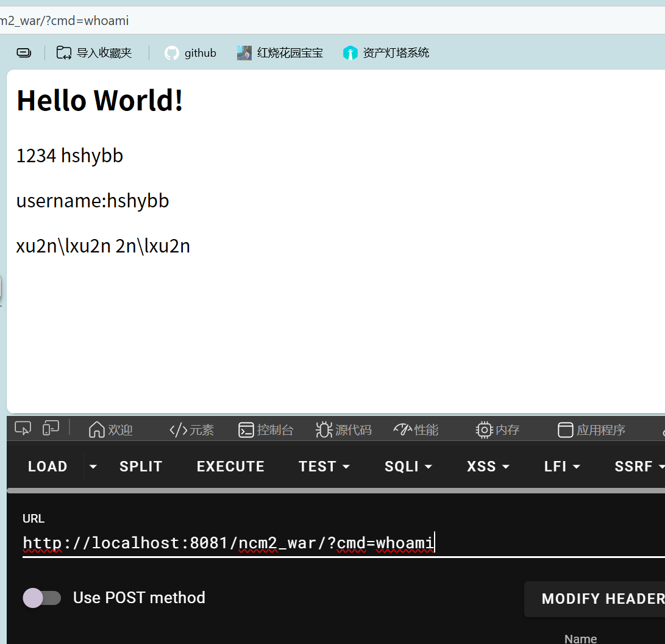This screenshot has width=665, height=644.
Task: Click the inspect element picker icon
Action: [x=23, y=428]
